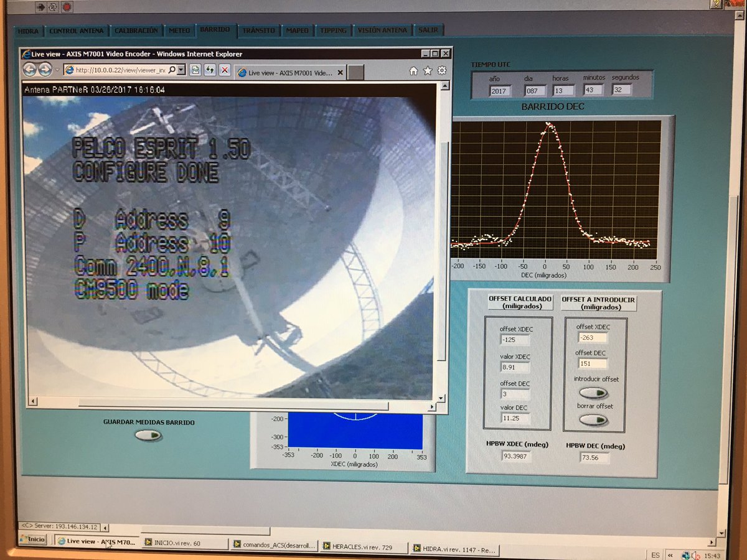Toggle the introducir offset switch

pos(593,393)
